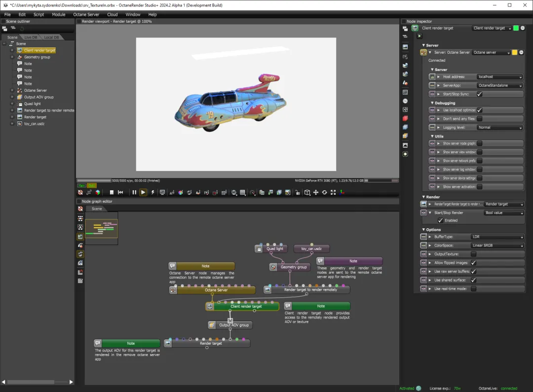Enable Don't send any files checkbox
Screen dimensions: 533x392
[x=479, y=119]
